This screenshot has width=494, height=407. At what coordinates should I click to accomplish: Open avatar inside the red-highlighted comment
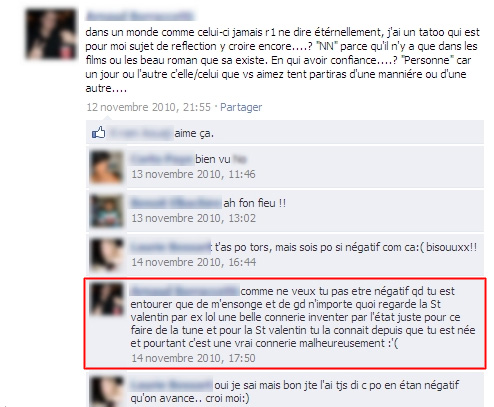point(107,299)
